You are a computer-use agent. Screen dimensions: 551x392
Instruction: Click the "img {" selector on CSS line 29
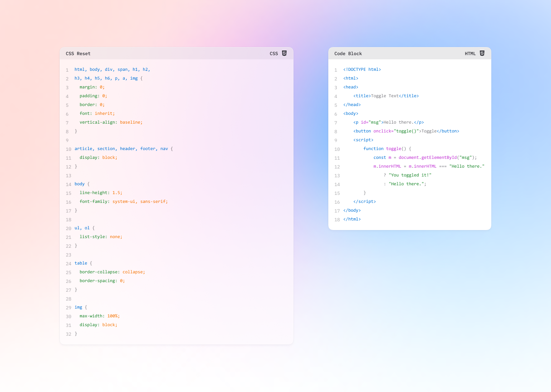click(81, 307)
